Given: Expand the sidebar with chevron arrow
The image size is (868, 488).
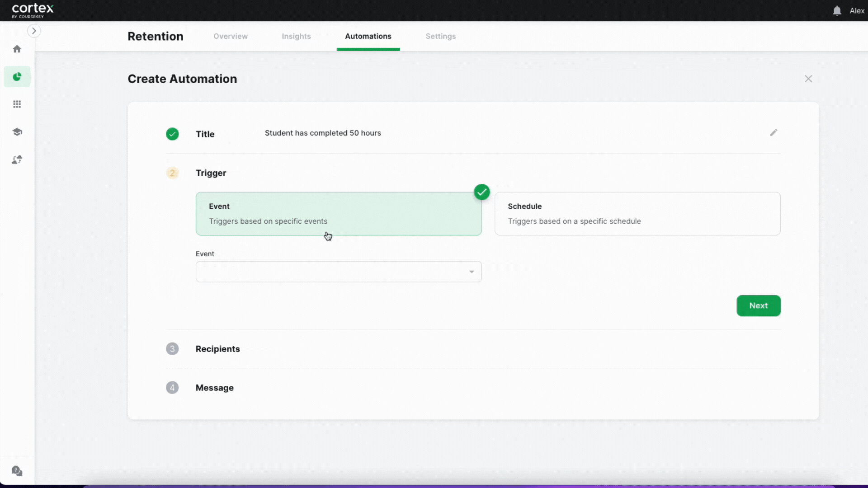Looking at the screenshot, I should pos(34,31).
